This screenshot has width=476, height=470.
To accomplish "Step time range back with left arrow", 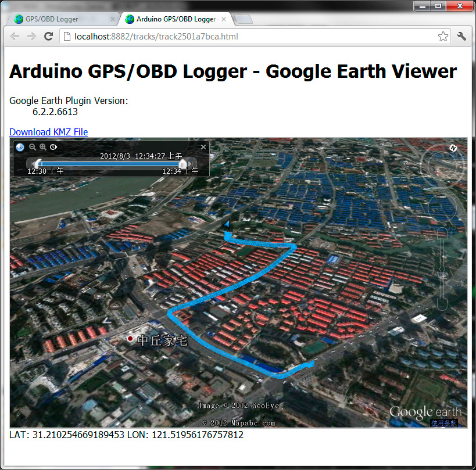I will click(x=32, y=164).
